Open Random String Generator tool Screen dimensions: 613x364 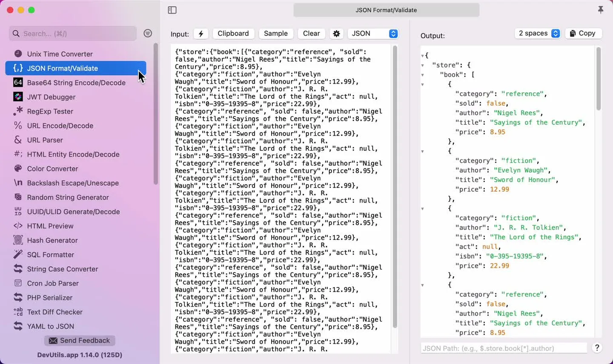pyautogui.click(x=76, y=197)
